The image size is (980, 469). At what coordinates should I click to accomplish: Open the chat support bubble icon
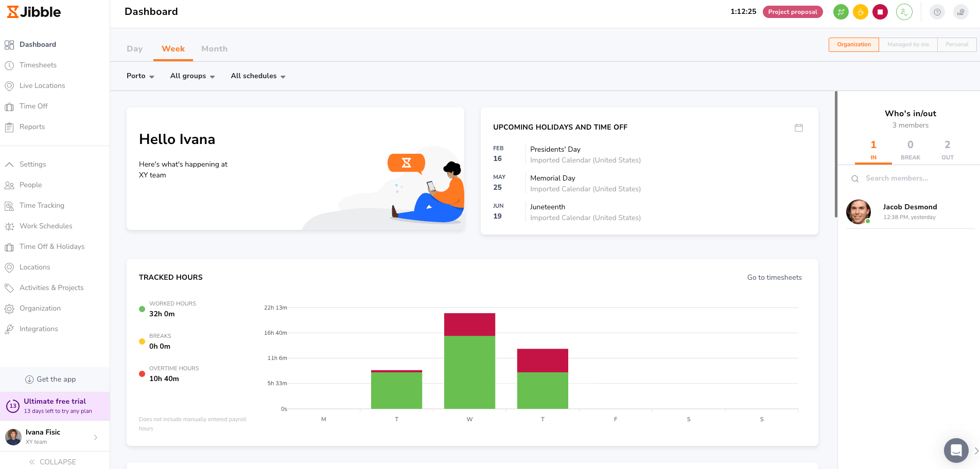click(956, 450)
